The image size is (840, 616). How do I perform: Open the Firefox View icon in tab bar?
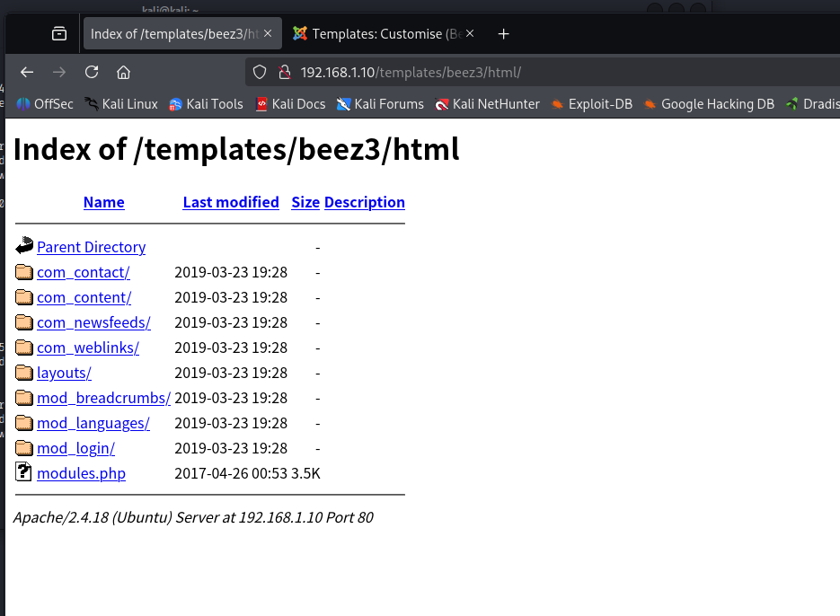[59, 34]
